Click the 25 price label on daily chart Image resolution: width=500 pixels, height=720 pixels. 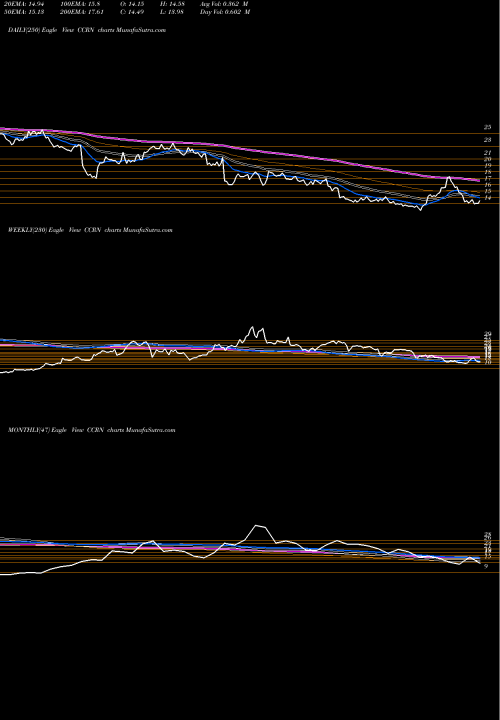pos(488,127)
